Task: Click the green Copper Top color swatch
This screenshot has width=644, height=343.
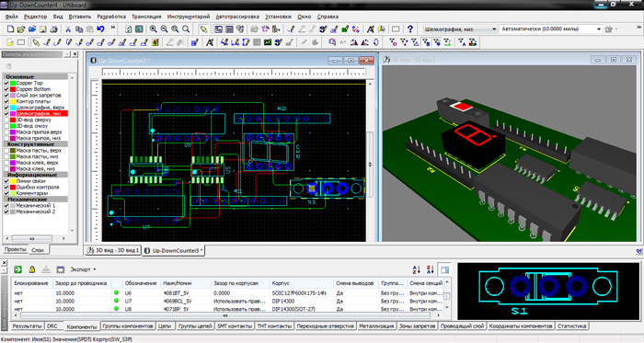Action: (13, 83)
